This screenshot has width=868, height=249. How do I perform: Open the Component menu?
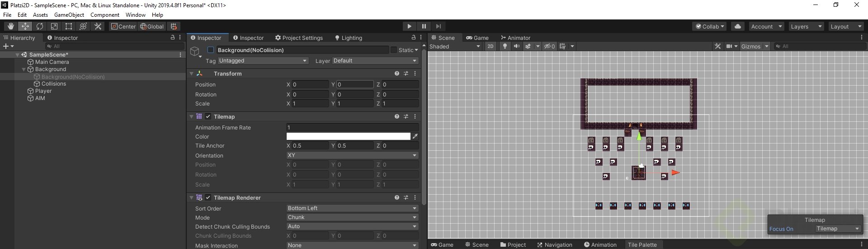[x=105, y=15]
